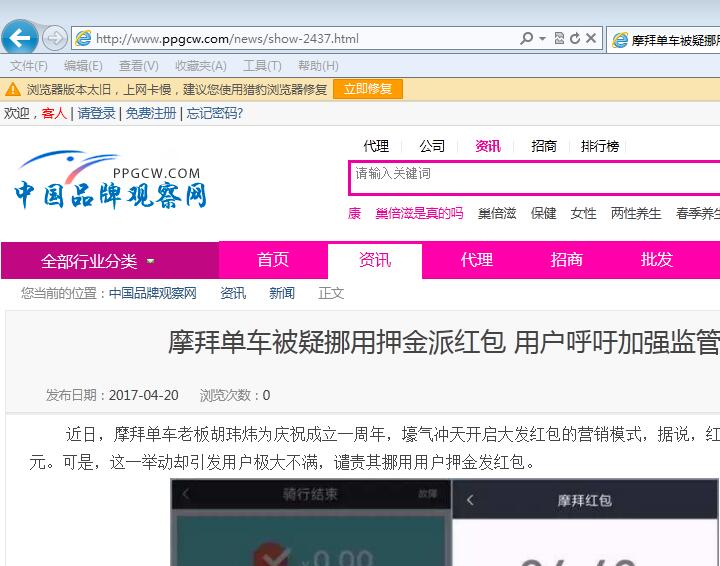
Task: Open 招商 in the main navigation bar
Action: [x=567, y=260]
